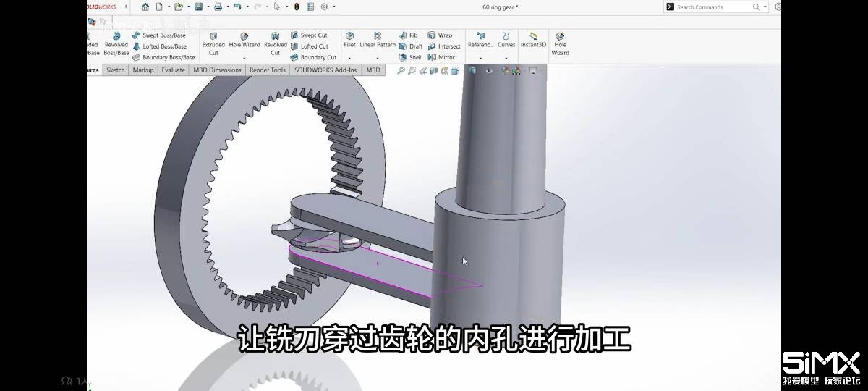Click the Search Commands input field
The width and height of the screenshot is (868, 391).
(712, 7)
